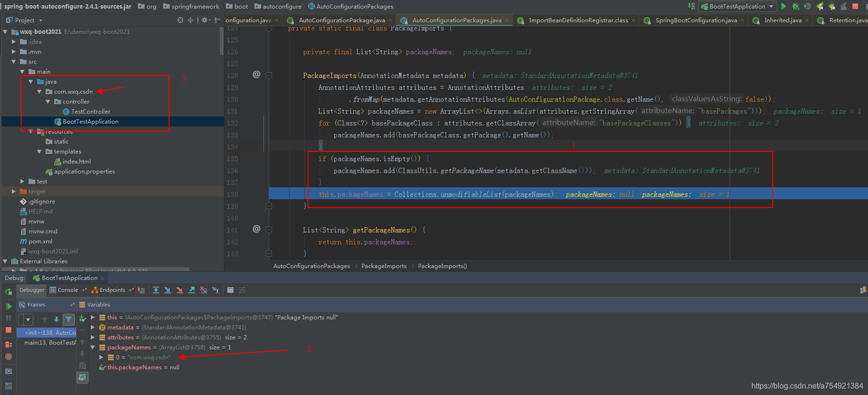The image size is (868, 395).
Task: Toggle the fold marker at line 141
Action: [269, 230]
